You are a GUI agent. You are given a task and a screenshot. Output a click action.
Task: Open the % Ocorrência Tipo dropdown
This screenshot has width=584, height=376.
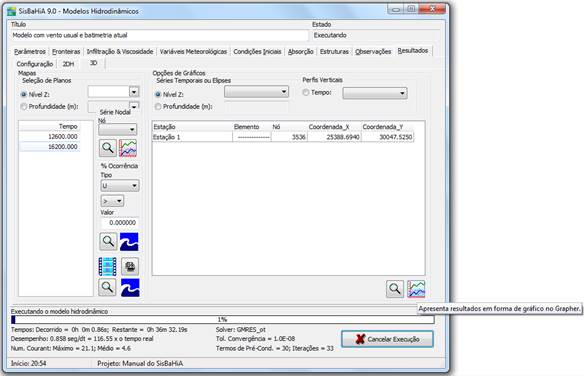pyautogui.click(x=120, y=185)
